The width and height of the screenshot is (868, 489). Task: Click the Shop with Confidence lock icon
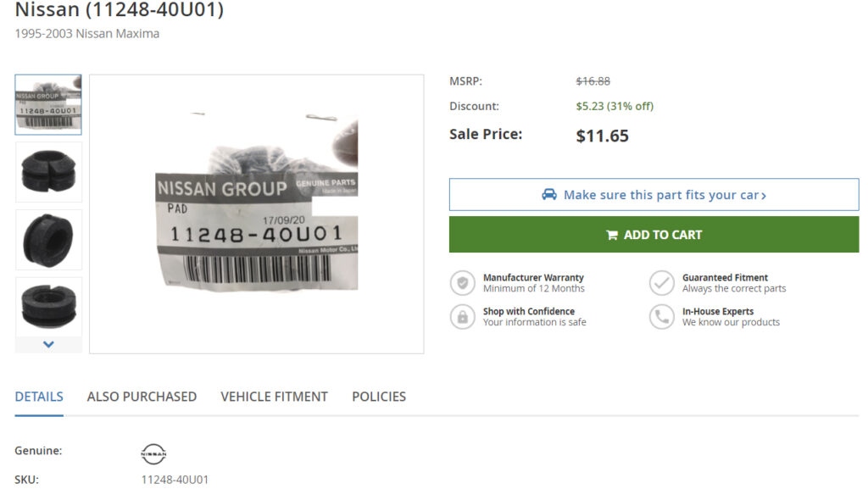coord(463,317)
